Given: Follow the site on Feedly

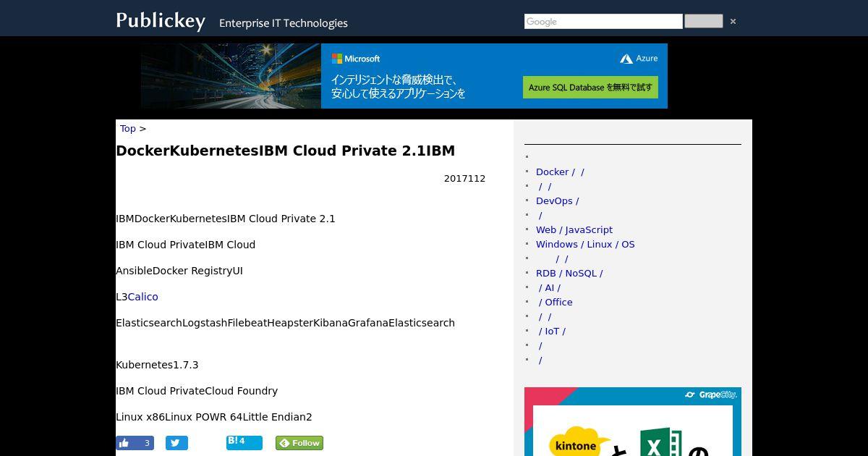Looking at the screenshot, I should pyautogui.click(x=299, y=443).
